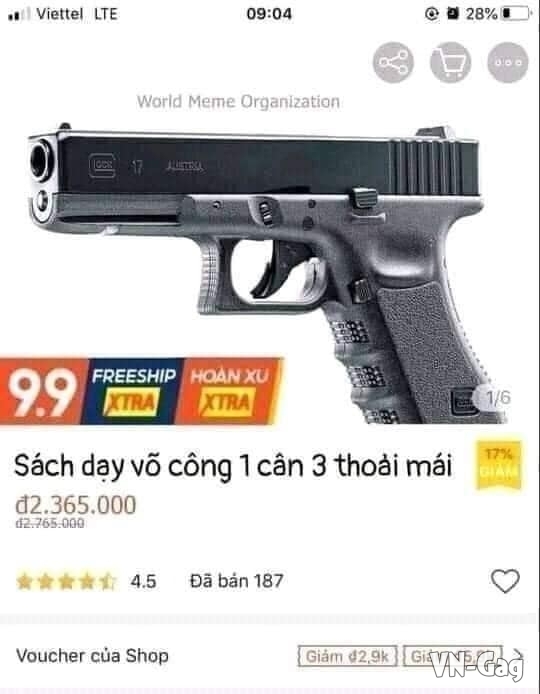Tap the Hoàn Xu Xtra badge

[x=230, y=391]
